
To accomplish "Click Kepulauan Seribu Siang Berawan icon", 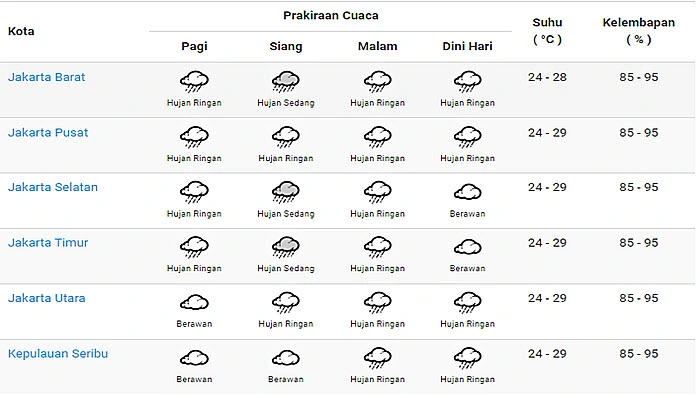I will click(286, 358).
